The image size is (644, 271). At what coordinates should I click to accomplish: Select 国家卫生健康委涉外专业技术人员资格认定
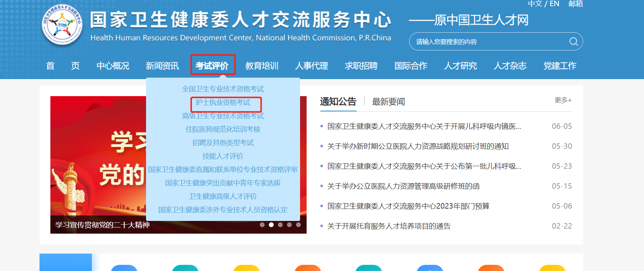point(223,210)
